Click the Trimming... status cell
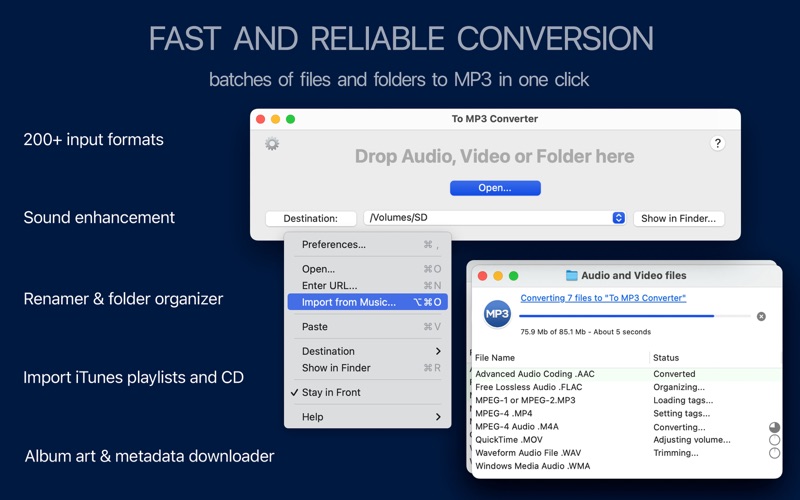Screen dimensions: 800x500 click(676, 453)
